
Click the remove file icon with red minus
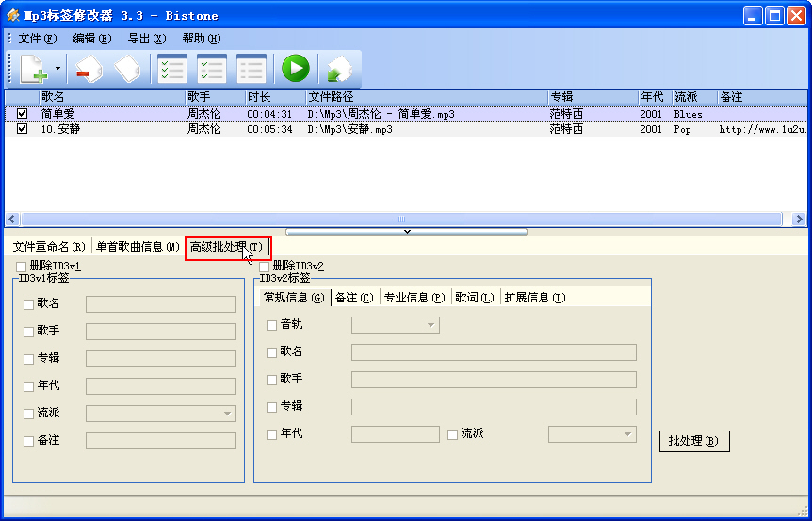tap(89, 69)
